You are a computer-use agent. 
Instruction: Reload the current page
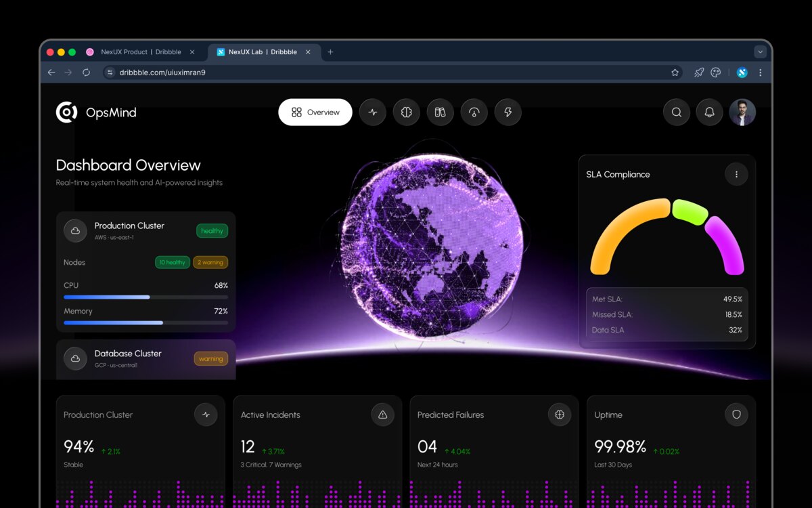[x=86, y=72]
